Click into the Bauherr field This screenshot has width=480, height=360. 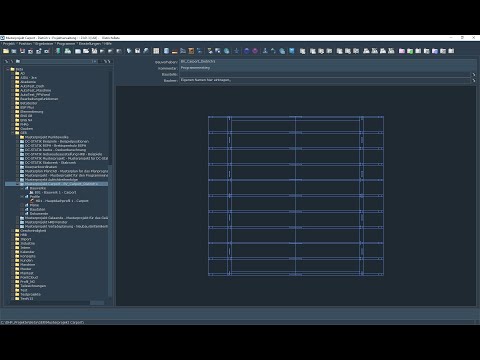pyautogui.click(x=325, y=80)
